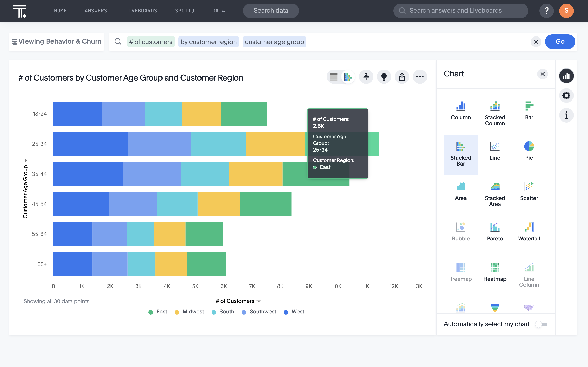Open Search data
Screen dimensions: 588x367
click(x=271, y=10)
